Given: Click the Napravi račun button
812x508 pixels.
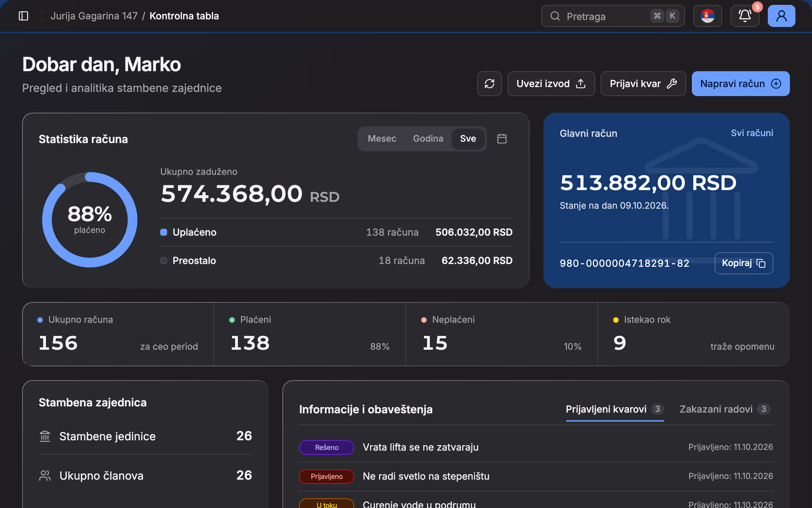Looking at the screenshot, I should pyautogui.click(x=741, y=84).
